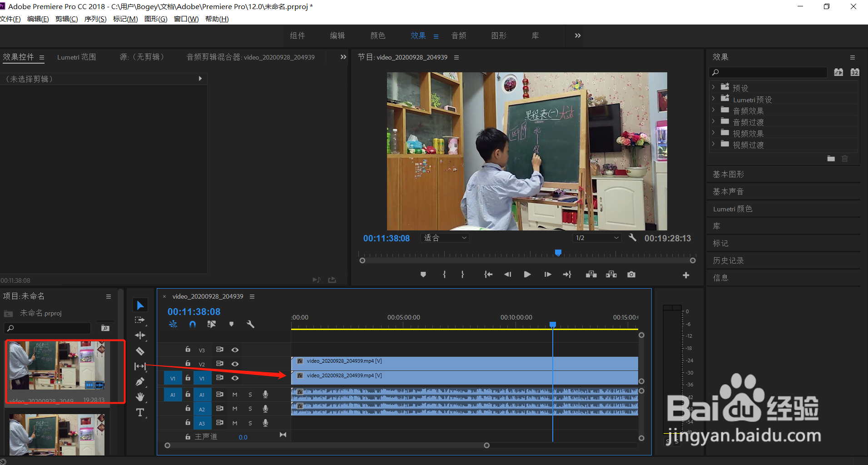Select the Hand tool
This screenshot has width=868, height=465.
[140, 397]
